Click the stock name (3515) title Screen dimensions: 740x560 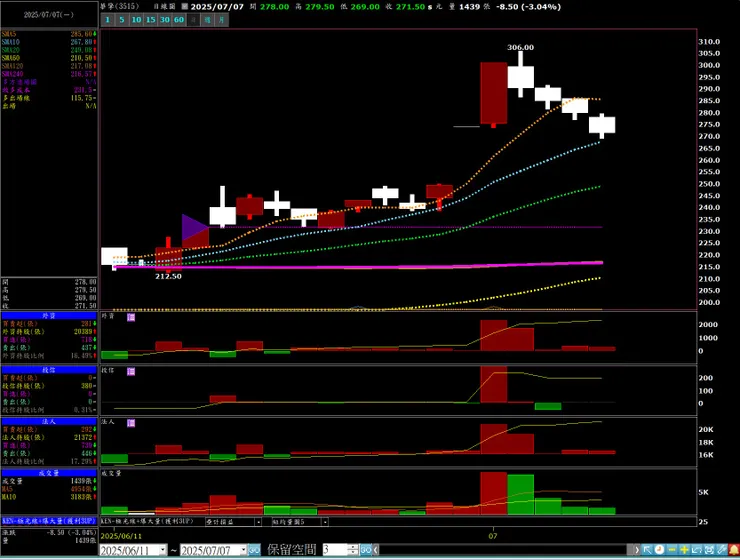pos(119,6)
